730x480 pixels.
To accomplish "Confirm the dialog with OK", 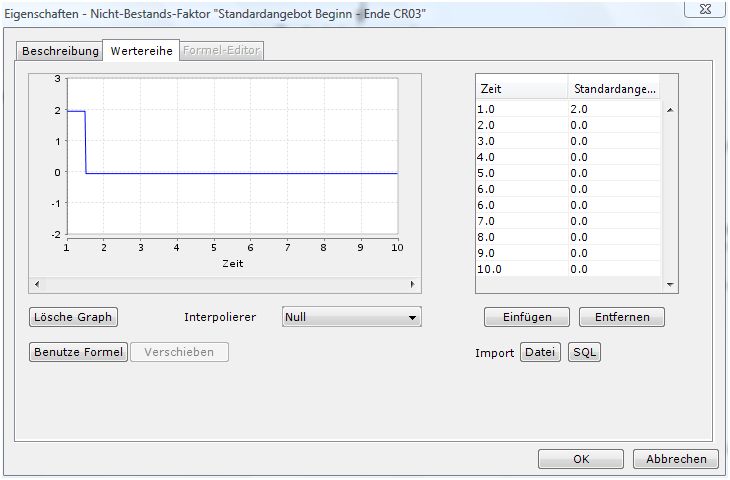I will [581, 459].
